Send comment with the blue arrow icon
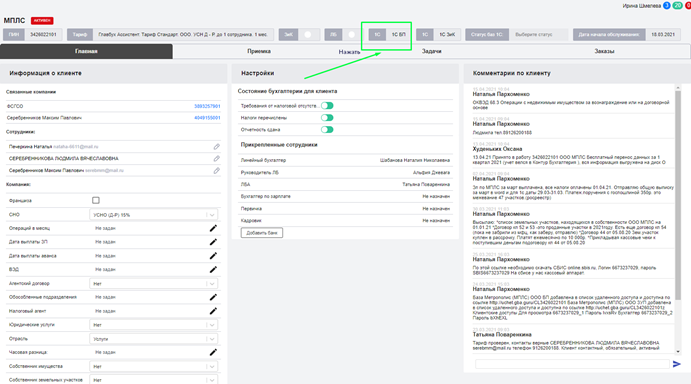This screenshot has width=691, height=384. pos(676,364)
